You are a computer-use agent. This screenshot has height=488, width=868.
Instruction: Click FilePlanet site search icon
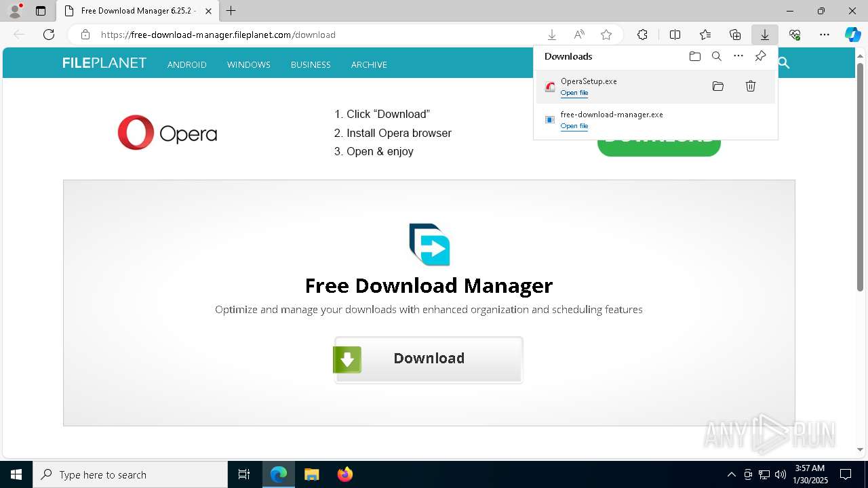pyautogui.click(x=784, y=63)
